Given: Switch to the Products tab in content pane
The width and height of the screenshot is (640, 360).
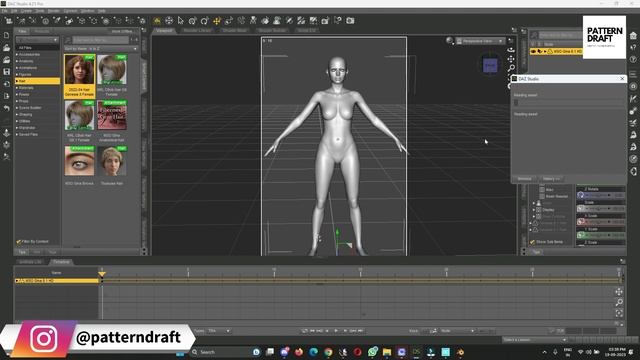Looking at the screenshot, I should [x=42, y=31].
